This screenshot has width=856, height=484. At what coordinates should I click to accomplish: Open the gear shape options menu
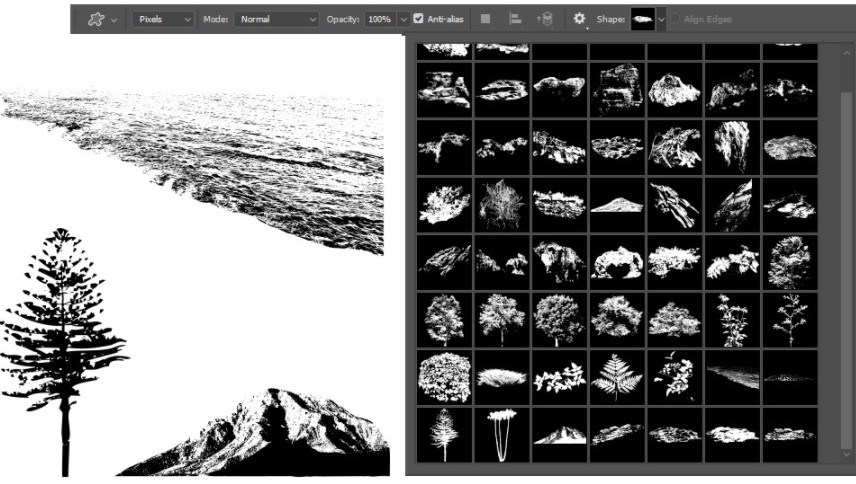point(579,19)
